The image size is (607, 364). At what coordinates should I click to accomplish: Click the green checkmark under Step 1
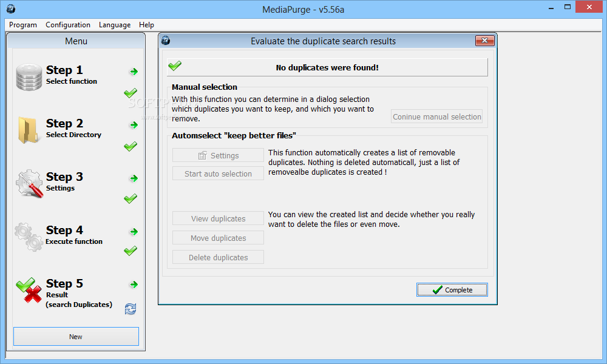click(131, 93)
